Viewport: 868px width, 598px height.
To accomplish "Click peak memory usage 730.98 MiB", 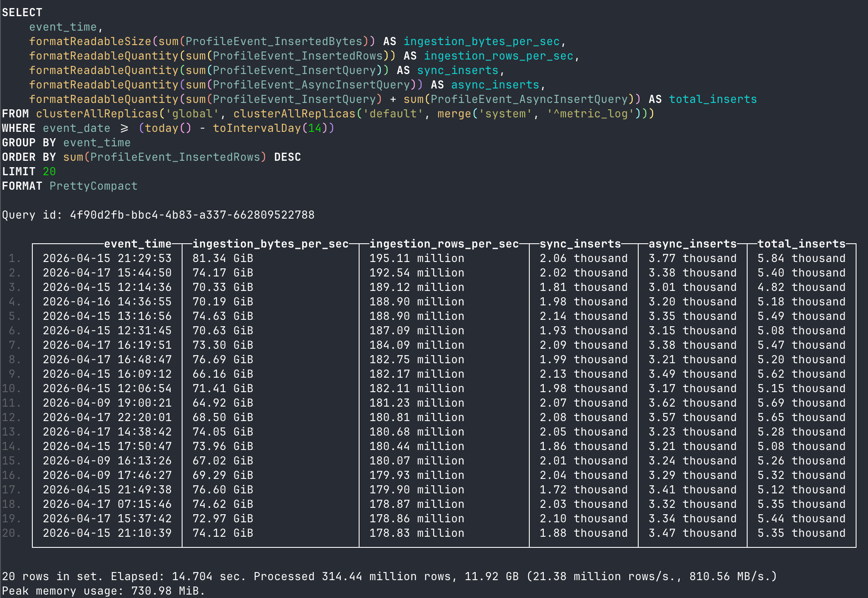I will 165,591.
